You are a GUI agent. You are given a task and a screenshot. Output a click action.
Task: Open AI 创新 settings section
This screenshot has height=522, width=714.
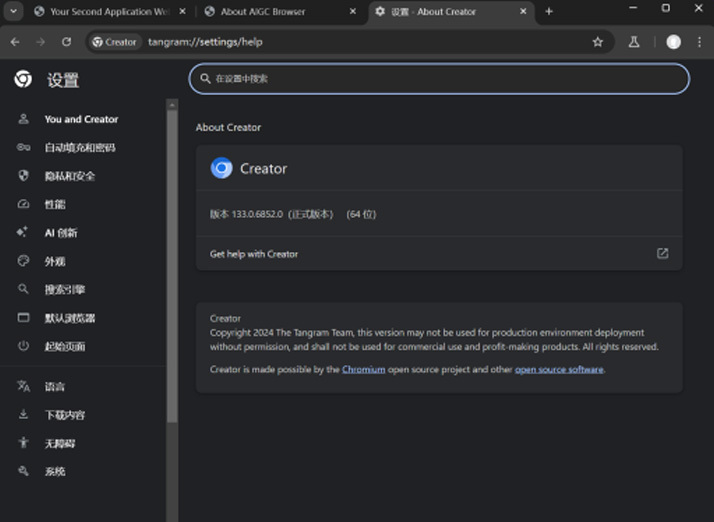[61, 233]
